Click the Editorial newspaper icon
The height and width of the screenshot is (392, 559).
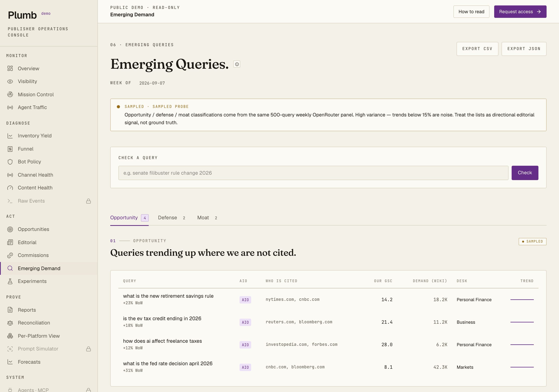(x=10, y=242)
